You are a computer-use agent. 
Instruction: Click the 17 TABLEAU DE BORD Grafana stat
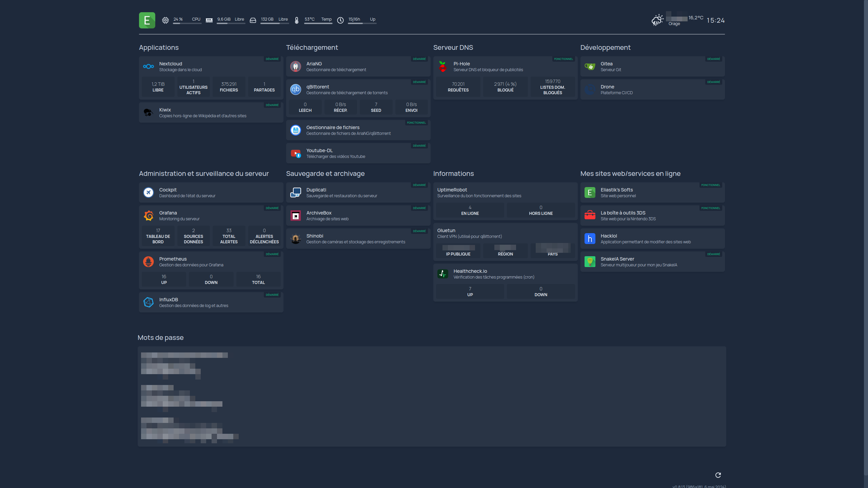(x=158, y=236)
